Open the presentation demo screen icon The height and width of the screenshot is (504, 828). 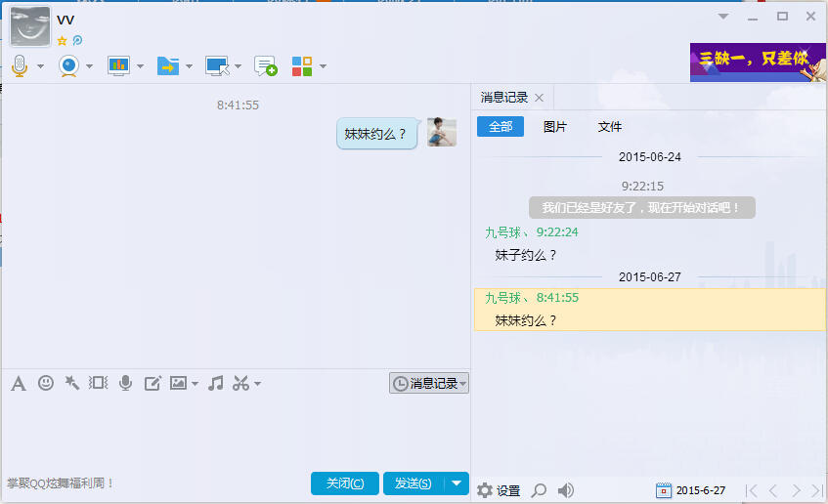pyautogui.click(x=118, y=66)
